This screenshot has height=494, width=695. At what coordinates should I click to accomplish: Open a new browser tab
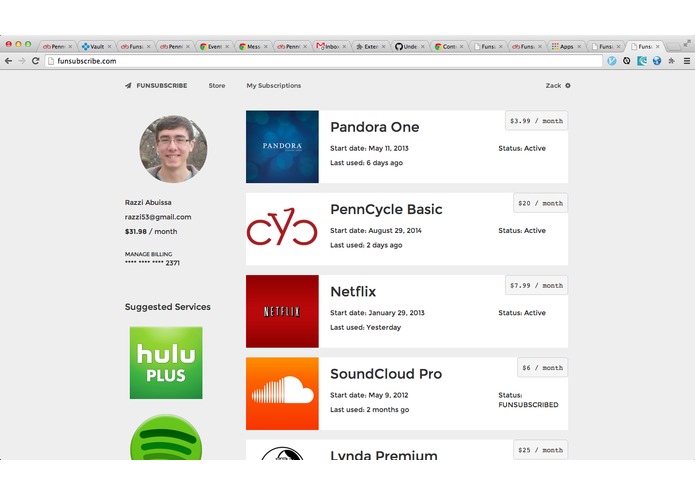(673, 47)
